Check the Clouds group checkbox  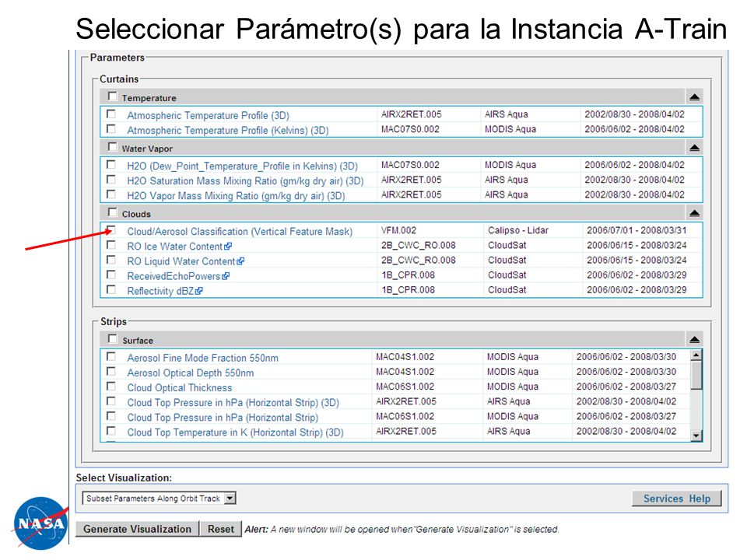[112, 212]
